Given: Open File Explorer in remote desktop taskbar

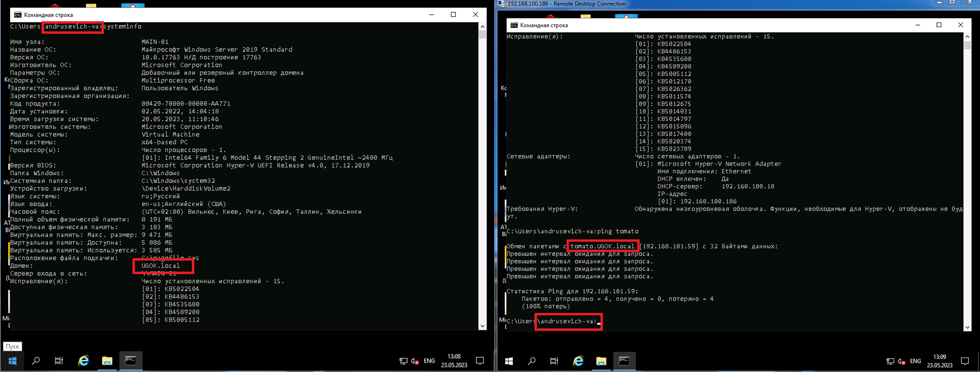Looking at the screenshot, I should (601, 361).
